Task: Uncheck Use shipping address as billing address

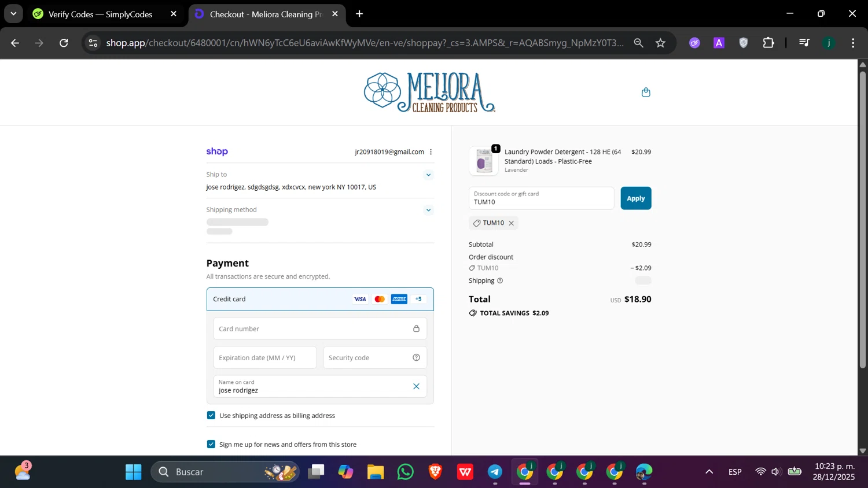Action: pyautogui.click(x=211, y=415)
